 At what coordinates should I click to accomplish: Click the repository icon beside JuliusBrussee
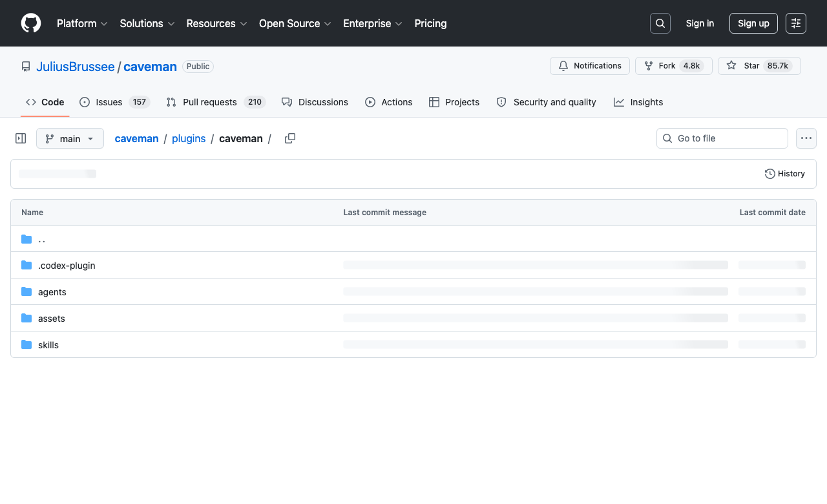pyautogui.click(x=26, y=67)
